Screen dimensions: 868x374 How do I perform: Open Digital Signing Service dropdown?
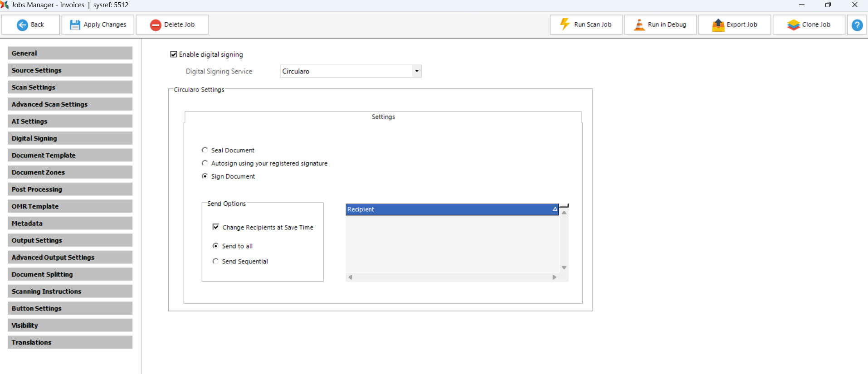pos(416,71)
